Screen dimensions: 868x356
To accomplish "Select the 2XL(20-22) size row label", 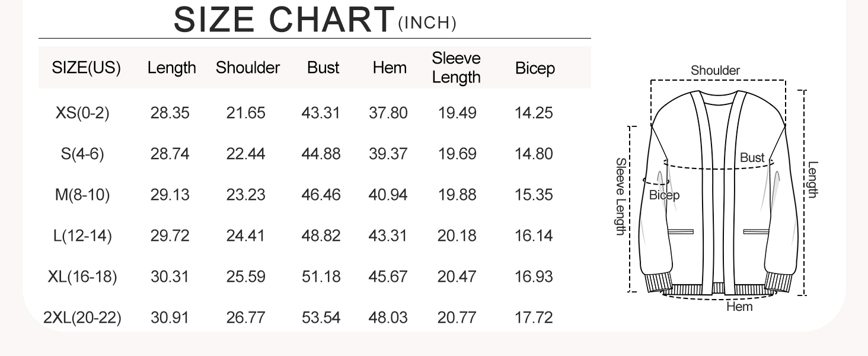I will (x=82, y=318).
